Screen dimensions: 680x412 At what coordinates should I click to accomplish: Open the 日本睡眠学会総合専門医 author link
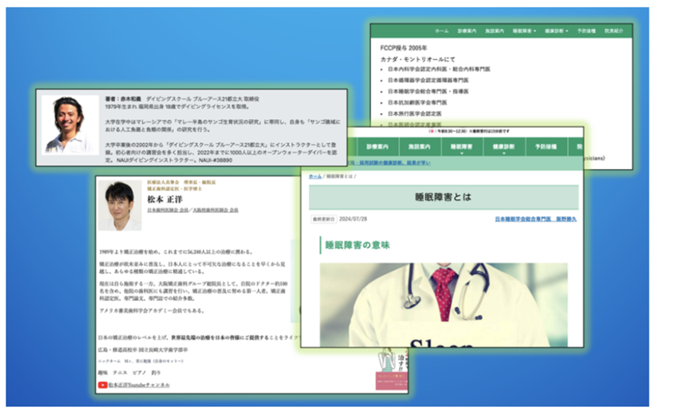[x=536, y=219]
